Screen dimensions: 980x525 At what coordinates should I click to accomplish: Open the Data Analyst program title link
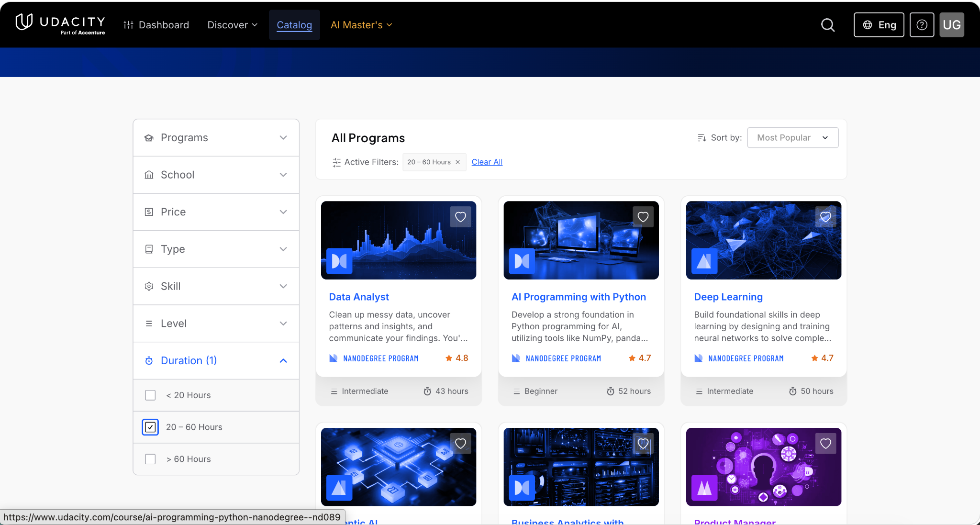click(x=359, y=297)
